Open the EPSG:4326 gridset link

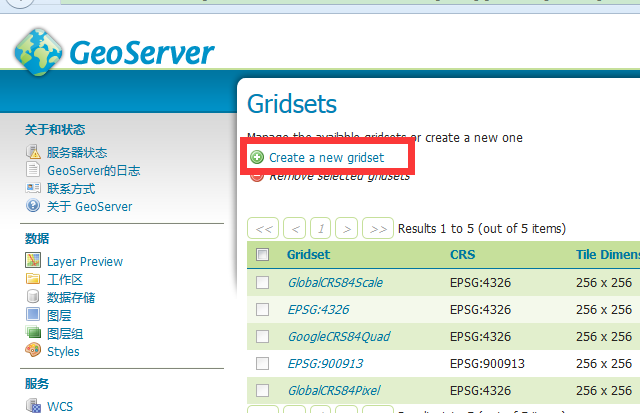pos(318,309)
